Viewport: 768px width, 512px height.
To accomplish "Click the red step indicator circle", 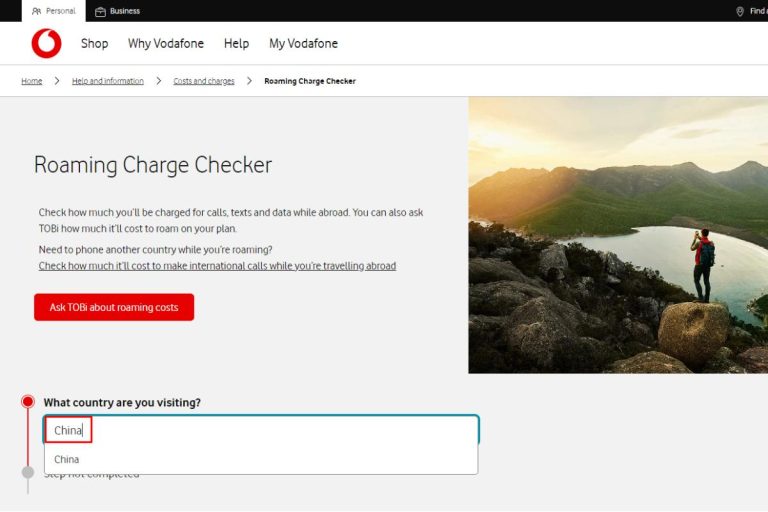I will tap(28, 402).
